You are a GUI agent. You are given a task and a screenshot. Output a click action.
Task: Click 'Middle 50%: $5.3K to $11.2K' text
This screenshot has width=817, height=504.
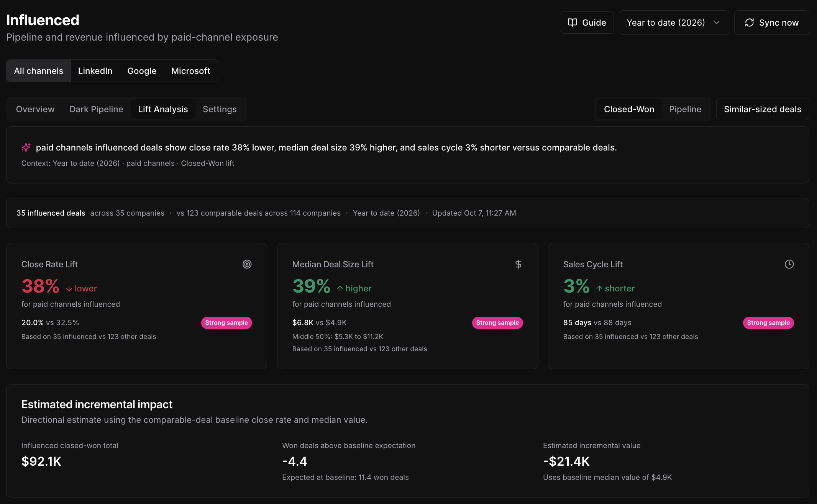338,337
